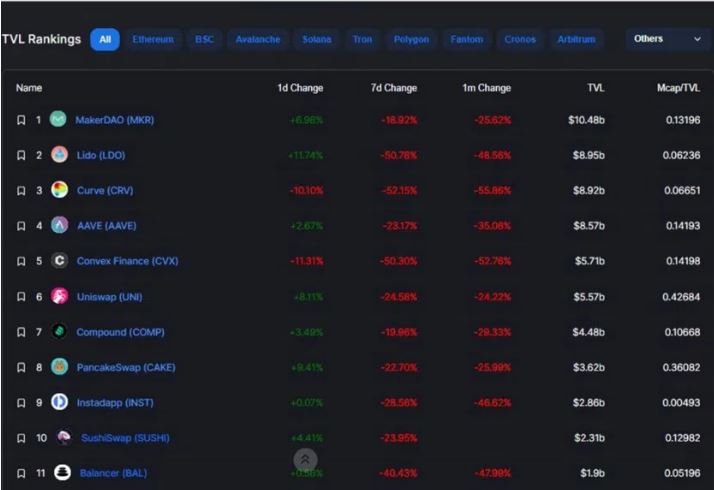Click the Convex Finance logo icon
This screenshot has width=714, height=490.
(x=59, y=260)
